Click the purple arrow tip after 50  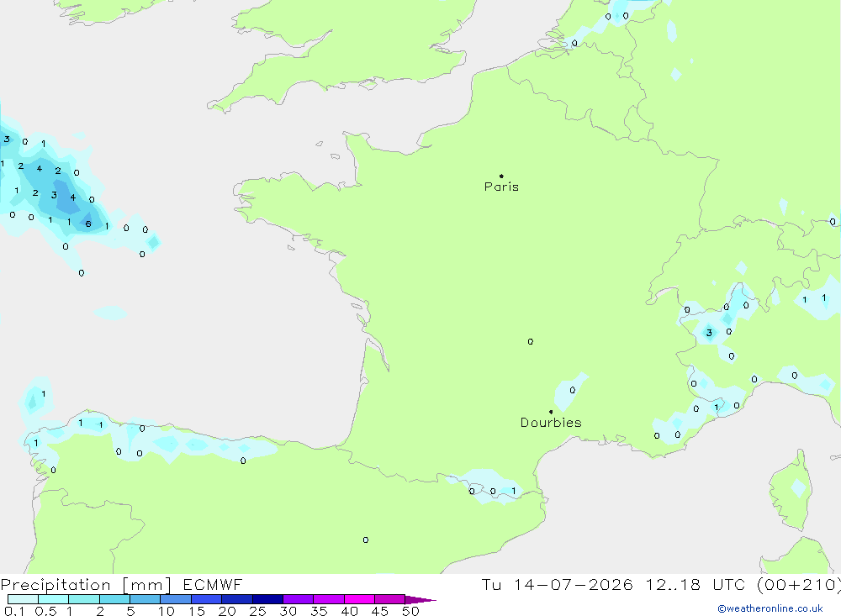[421, 600]
